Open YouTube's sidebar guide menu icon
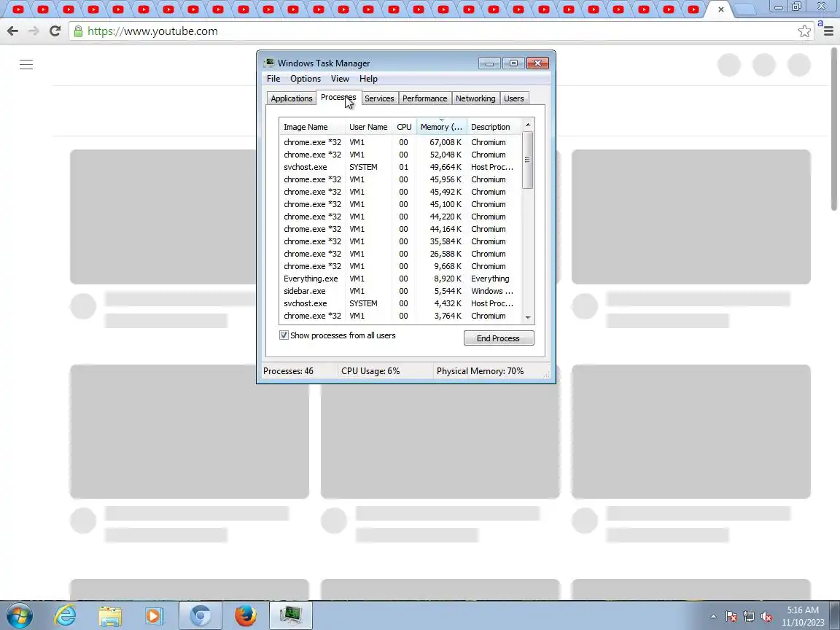This screenshot has width=840, height=630. (x=26, y=65)
